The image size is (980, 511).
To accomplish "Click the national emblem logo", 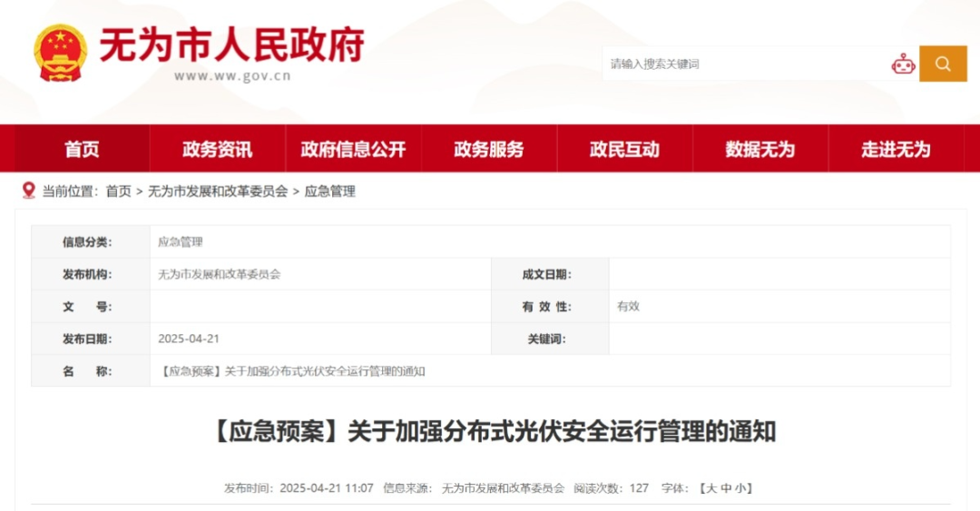I will pyautogui.click(x=61, y=53).
